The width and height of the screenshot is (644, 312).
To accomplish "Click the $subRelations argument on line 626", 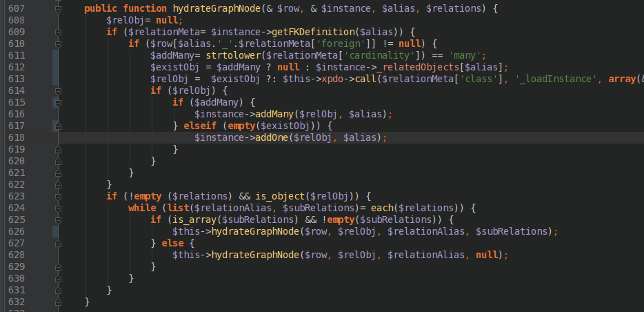I will 512,231.
